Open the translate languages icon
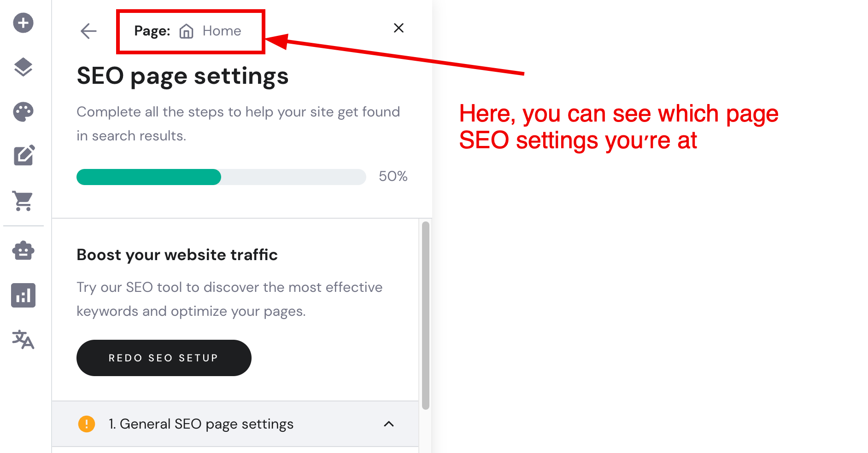 pyautogui.click(x=23, y=340)
